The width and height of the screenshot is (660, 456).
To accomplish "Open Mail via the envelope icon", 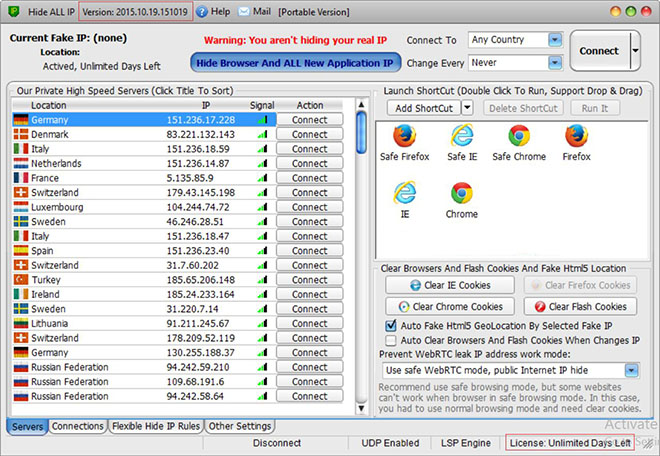I will [x=244, y=12].
